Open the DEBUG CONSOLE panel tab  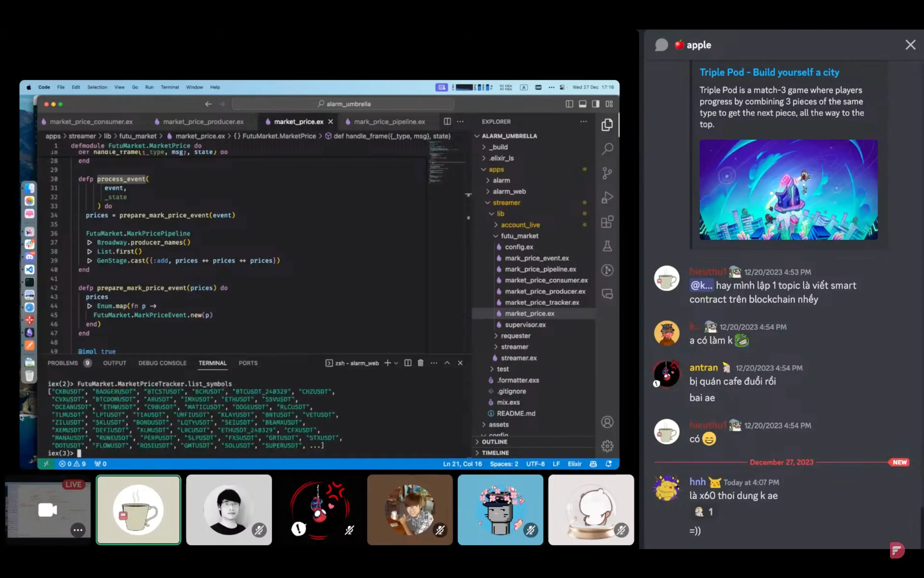[x=162, y=363]
